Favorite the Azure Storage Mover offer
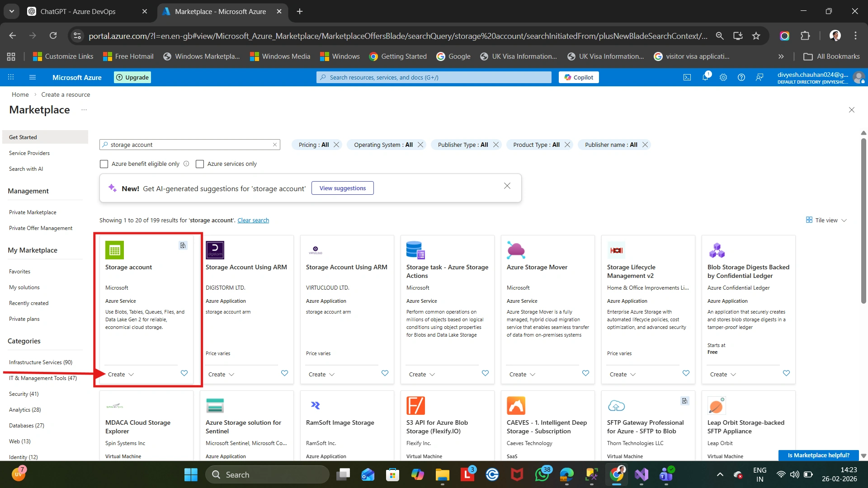Viewport: 868px width, 488px height. coord(585,373)
